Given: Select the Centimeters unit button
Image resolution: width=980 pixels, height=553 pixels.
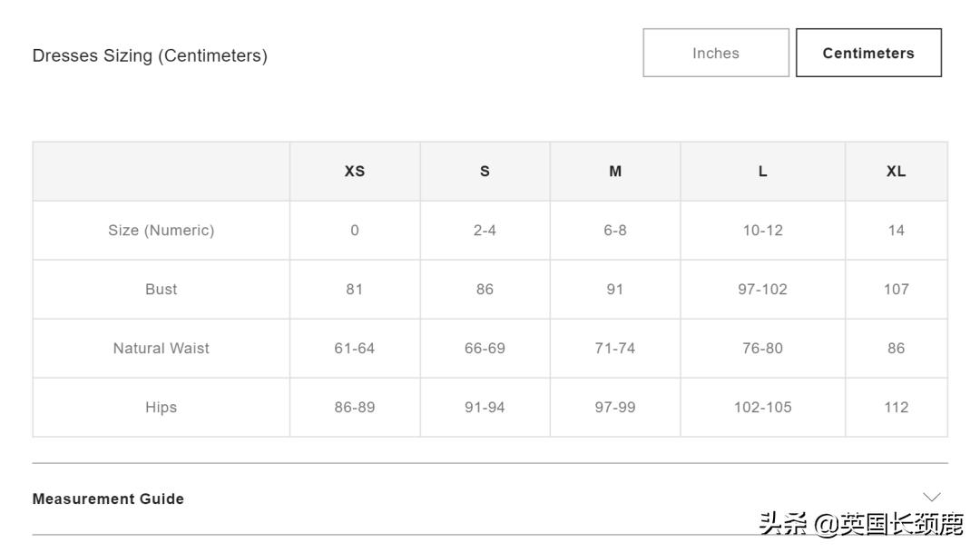Looking at the screenshot, I should [868, 54].
